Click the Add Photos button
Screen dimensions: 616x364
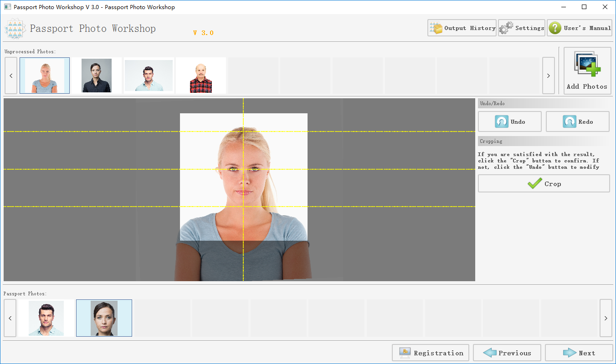click(x=587, y=71)
